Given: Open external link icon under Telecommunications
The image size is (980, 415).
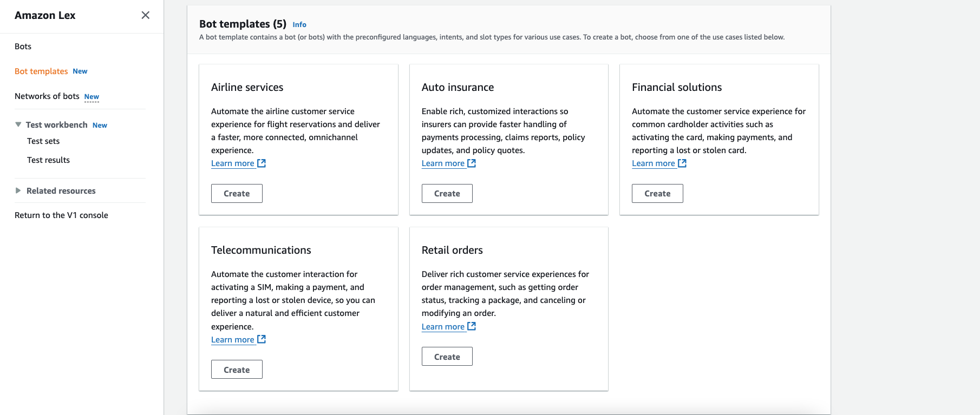Looking at the screenshot, I should (x=262, y=339).
